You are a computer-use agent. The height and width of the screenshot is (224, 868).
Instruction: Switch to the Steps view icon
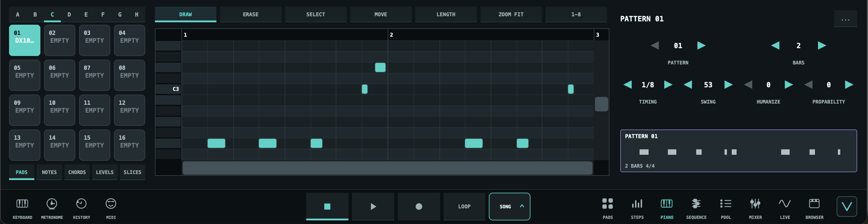coord(637,204)
